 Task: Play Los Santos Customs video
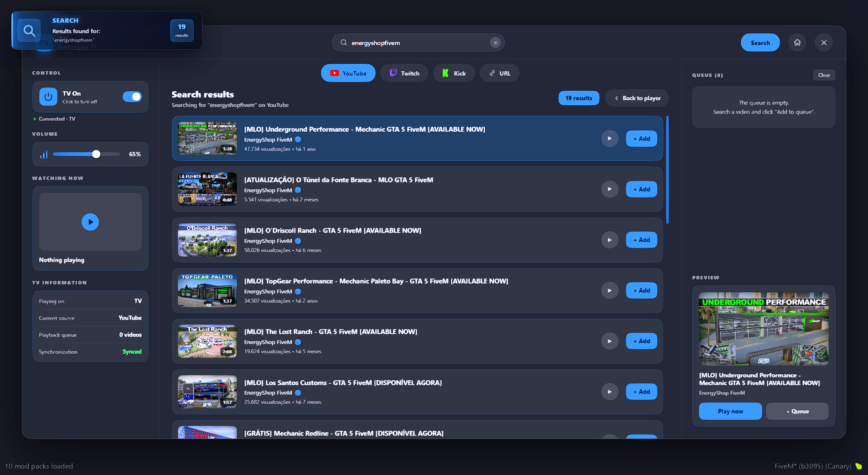(610, 392)
